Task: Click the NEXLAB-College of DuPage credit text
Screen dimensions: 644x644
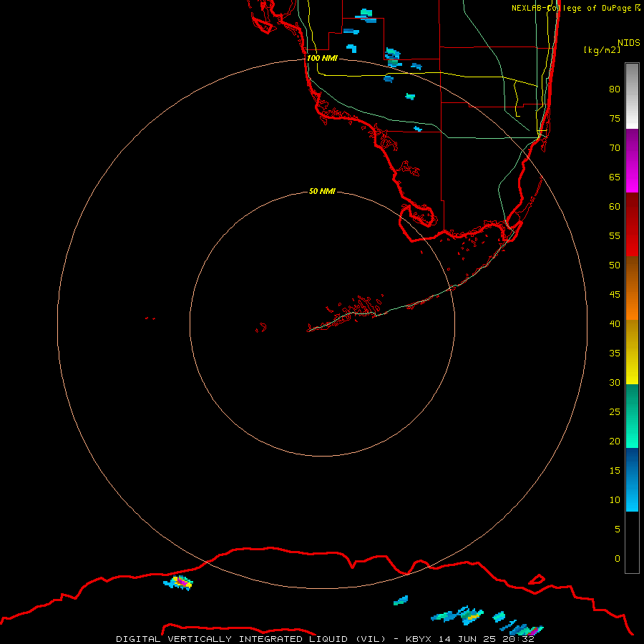Action: click(x=576, y=8)
